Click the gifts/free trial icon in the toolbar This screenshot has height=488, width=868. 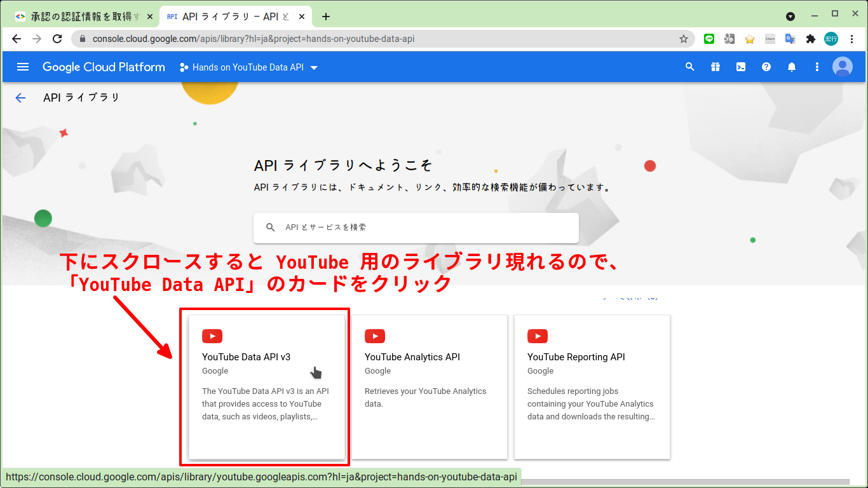715,67
